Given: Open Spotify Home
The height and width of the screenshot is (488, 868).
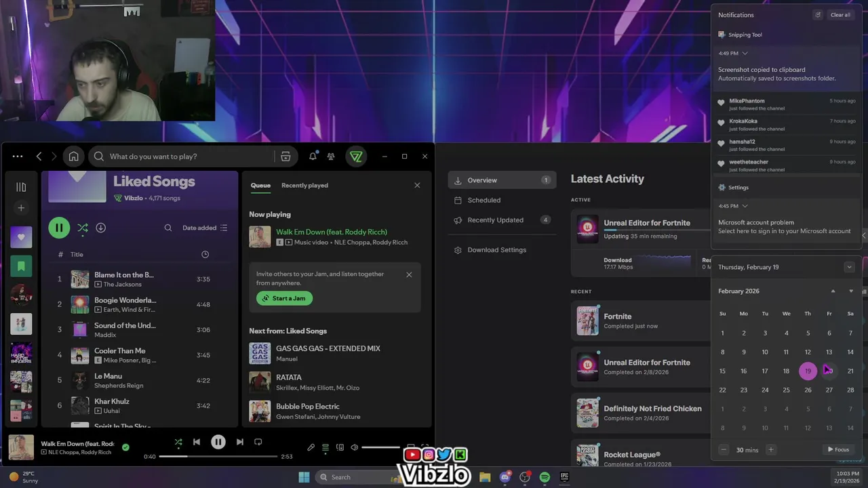Looking at the screenshot, I should (73, 157).
